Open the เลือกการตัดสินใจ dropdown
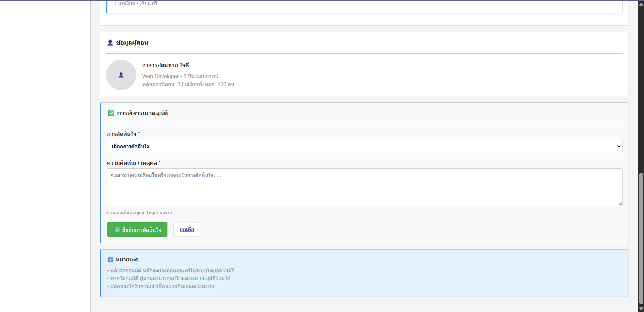This screenshot has width=644, height=312. click(x=364, y=146)
